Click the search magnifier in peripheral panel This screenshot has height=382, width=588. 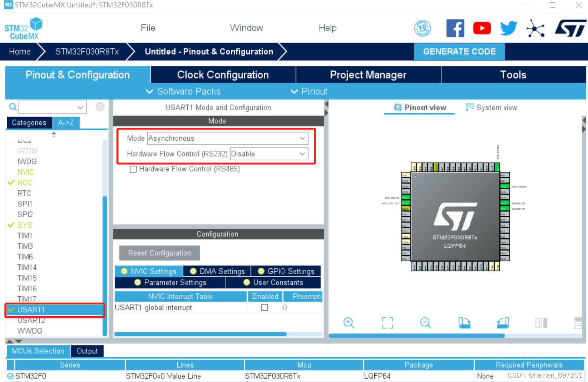coord(13,107)
